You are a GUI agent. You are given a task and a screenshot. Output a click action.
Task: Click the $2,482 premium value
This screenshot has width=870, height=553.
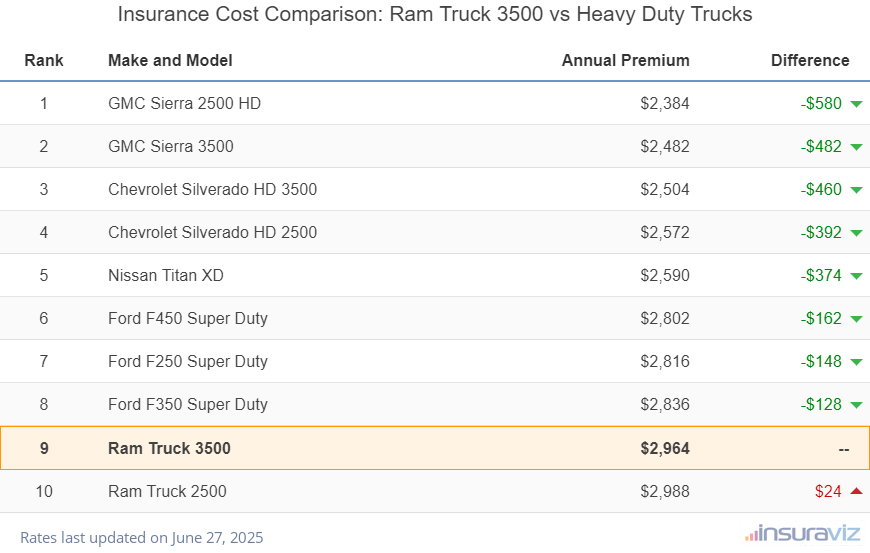point(665,146)
